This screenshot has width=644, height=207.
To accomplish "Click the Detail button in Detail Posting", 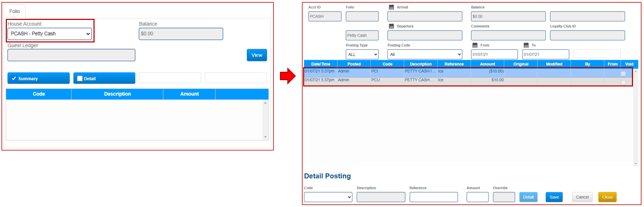I will [x=528, y=197].
